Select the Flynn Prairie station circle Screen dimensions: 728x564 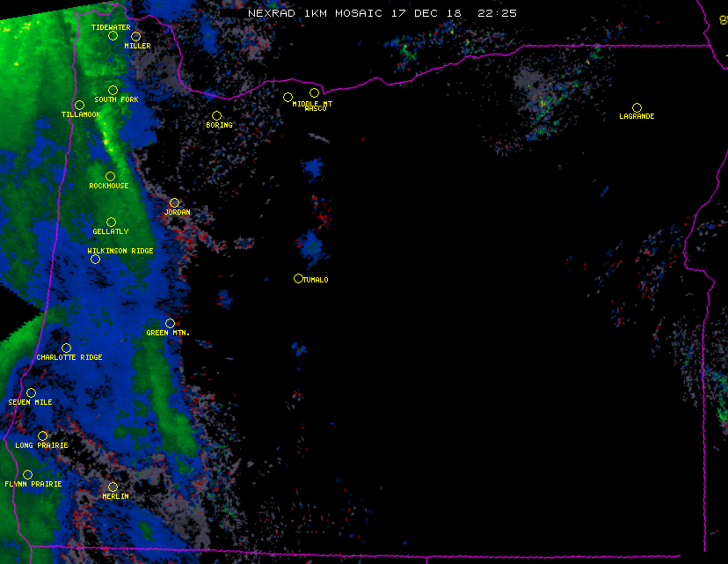27,475
